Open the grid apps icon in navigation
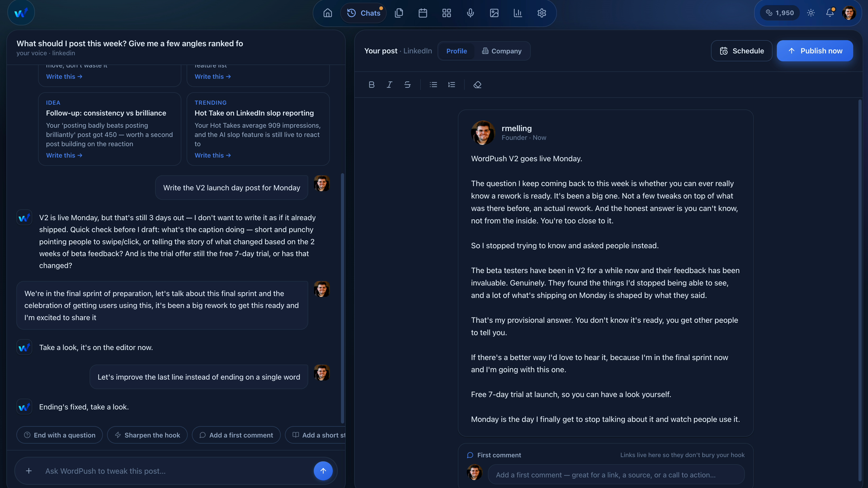The image size is (868, 488). point(446,13)
